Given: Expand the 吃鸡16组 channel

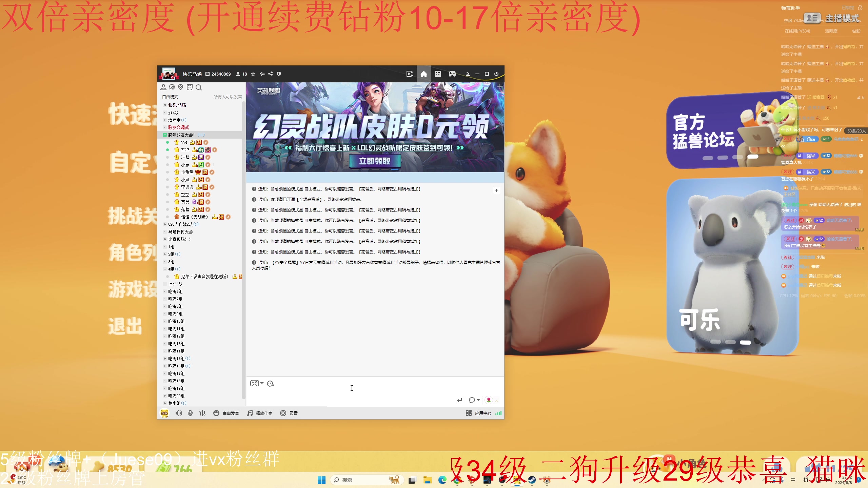Looking at the screenshot, I should pos(165,366).
